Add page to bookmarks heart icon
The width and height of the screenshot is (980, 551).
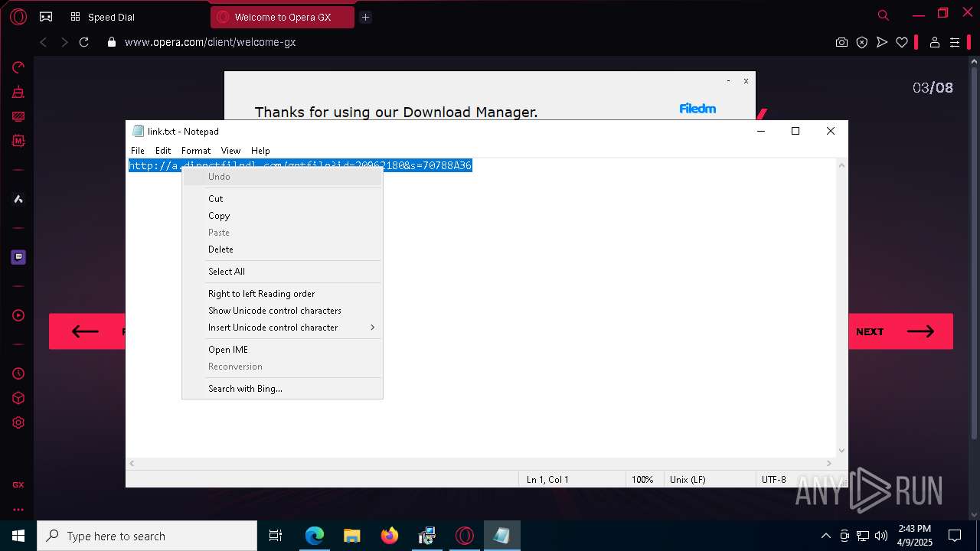click(x=902, y=42)
